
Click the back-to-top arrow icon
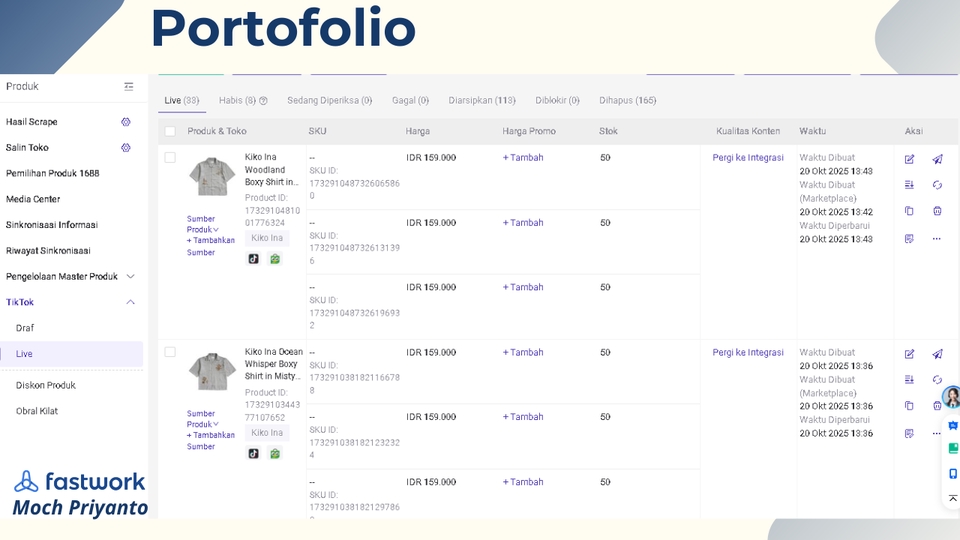pyautogui.click(x=953, y=498)
